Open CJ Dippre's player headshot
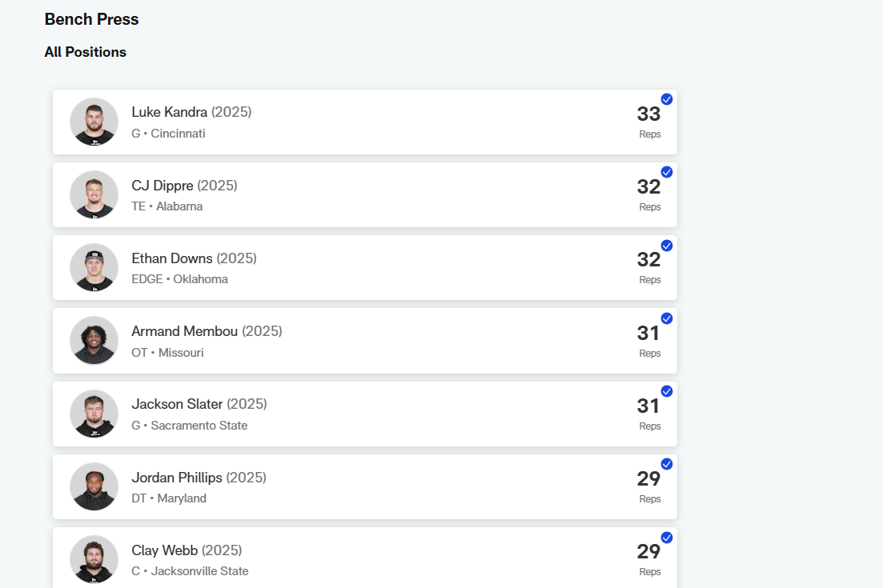Viewport: 883px width, 588px height. point(94,194)
